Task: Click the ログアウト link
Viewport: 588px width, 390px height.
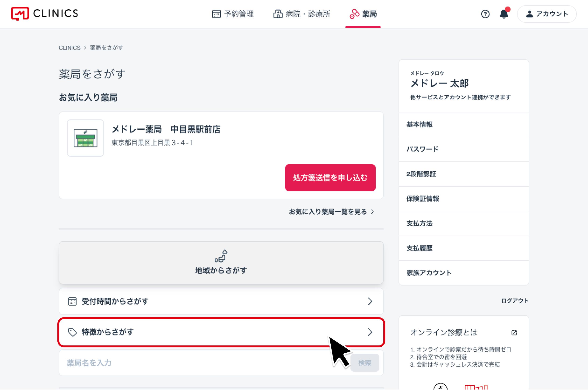Action: point(514,300)
